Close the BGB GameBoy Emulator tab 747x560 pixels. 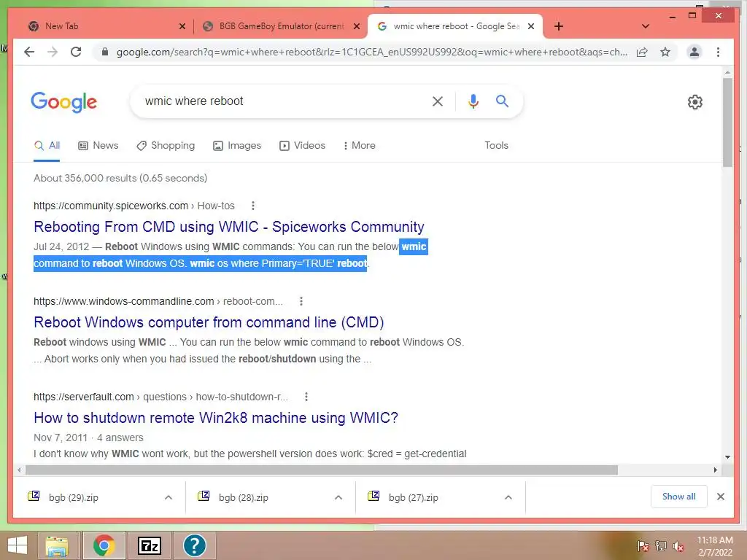(356, 26)
